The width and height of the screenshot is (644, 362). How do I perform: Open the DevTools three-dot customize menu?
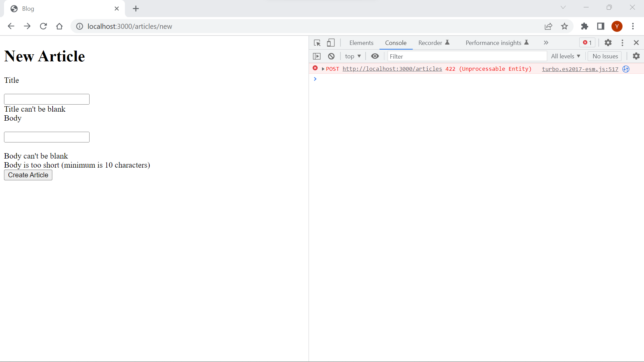click(622, 43)
